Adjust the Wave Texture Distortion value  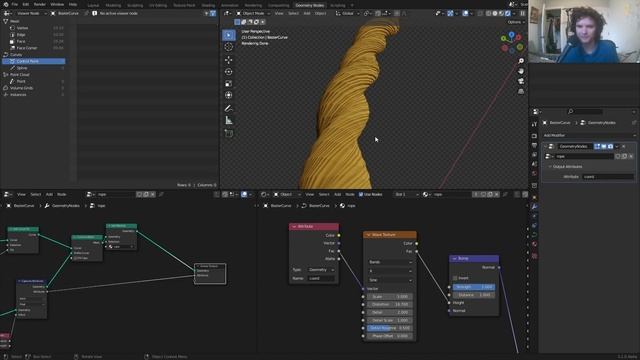pyautogui.click(x=390, y=304)
